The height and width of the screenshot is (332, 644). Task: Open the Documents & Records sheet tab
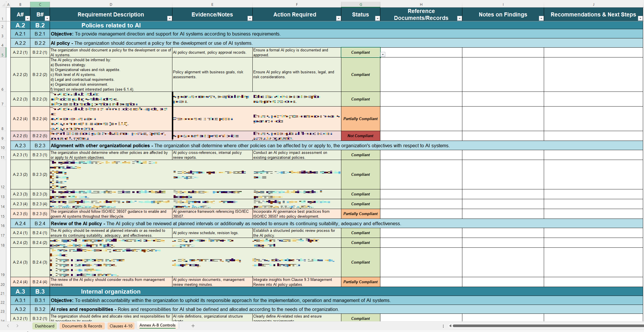[82, 326]
